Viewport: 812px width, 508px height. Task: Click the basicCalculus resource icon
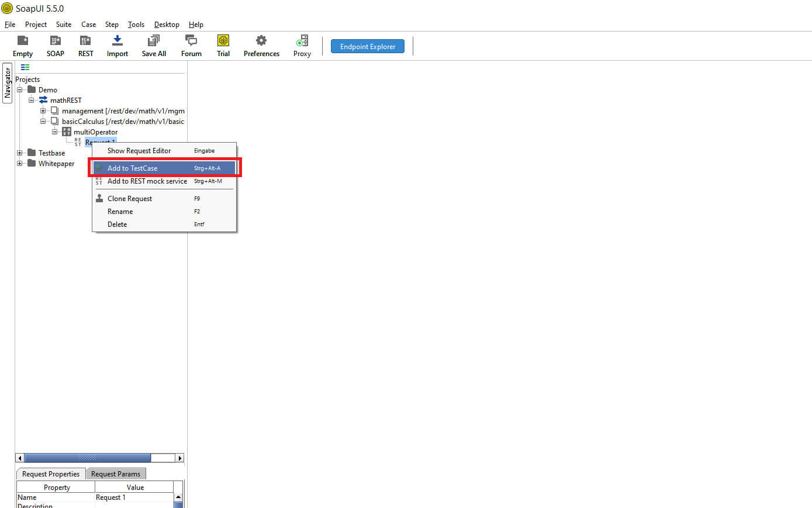click(55, 121)
